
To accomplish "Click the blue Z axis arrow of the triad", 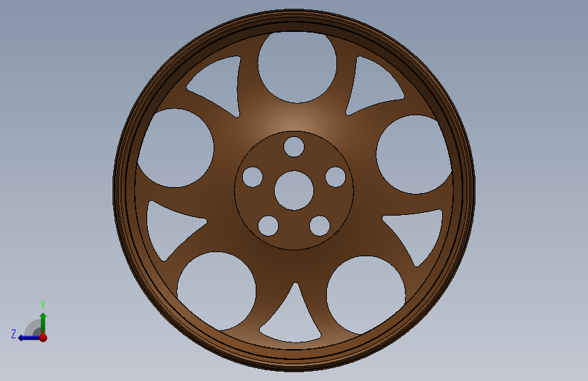I will (x=28, y=338).
